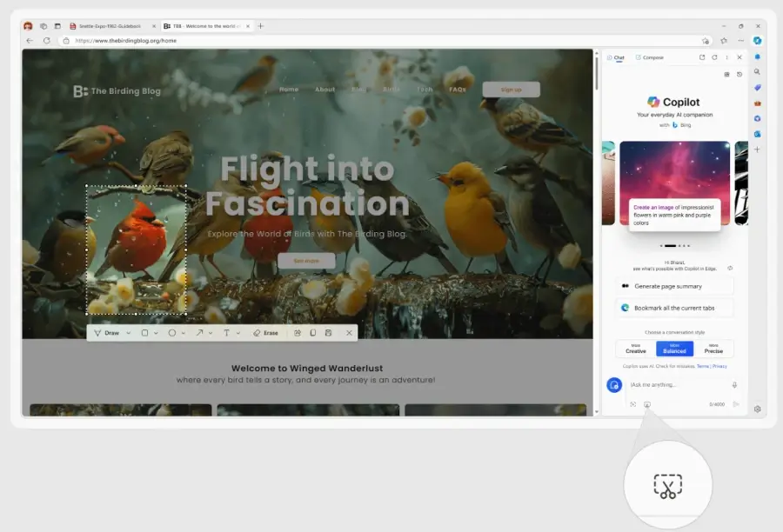The image size is (783, 532).
Task: Open Copilot recent activity history
Action: 739,75
